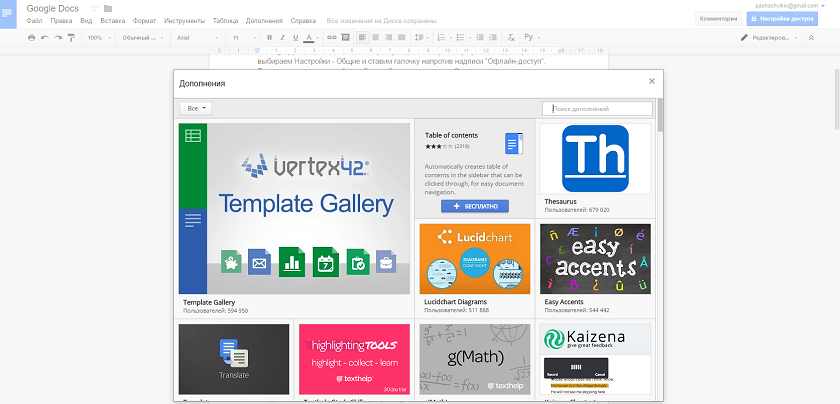Click the add-ons search field
Image resolution: width=840 pixels, height=404 pixels.
click(x=597, y=109)
